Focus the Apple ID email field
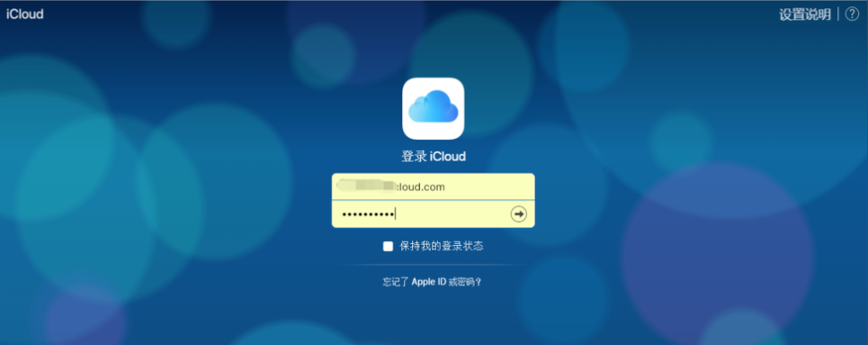868x345 pixels. coord(433,187)
